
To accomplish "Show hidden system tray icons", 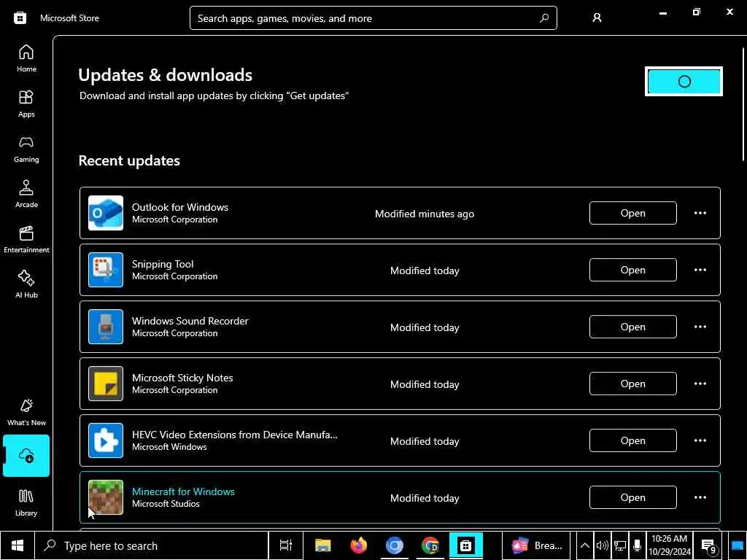I will [584, 545].
